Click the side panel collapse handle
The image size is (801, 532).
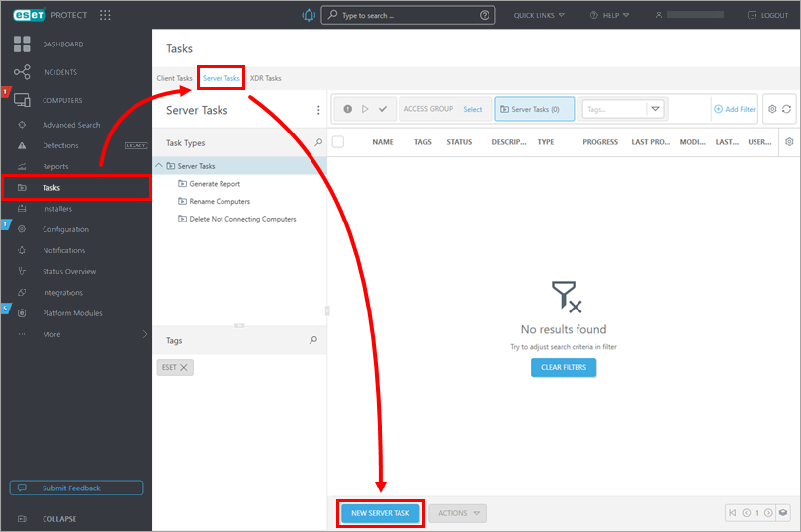(x=327, y=310)
